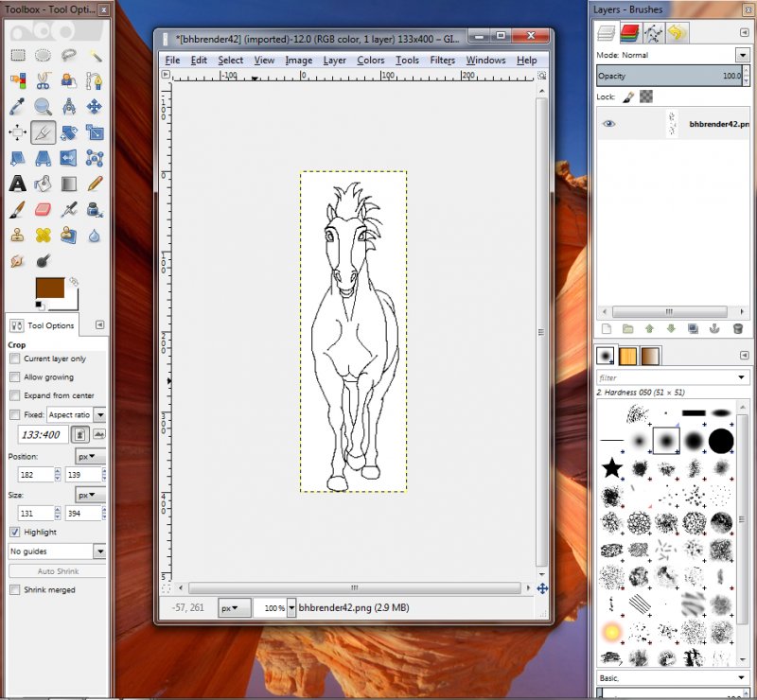Select the Rectangle Select tool

18,55
